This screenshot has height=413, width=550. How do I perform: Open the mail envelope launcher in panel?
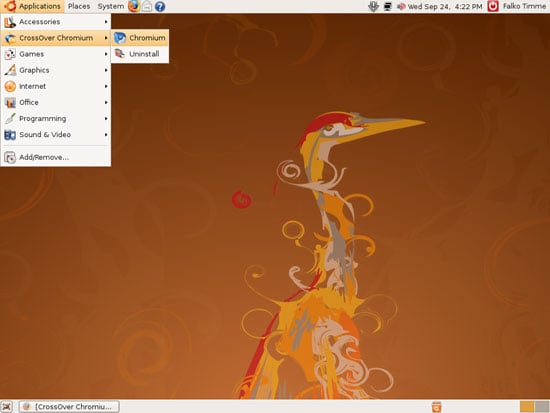[x=147, y=6]
